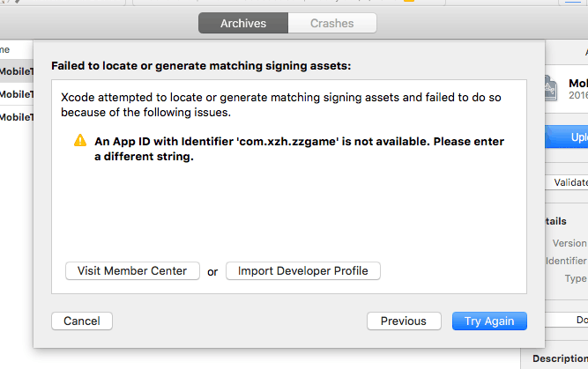Screen dimensions: 588x369
Task: Switch to the Archives tab
Action: pos(242,23)
